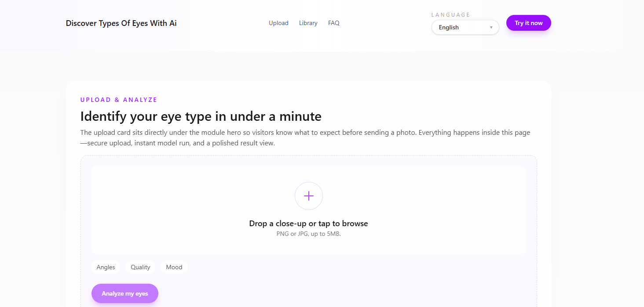Click the plus icon in the upload area

[x=308, y=196]
